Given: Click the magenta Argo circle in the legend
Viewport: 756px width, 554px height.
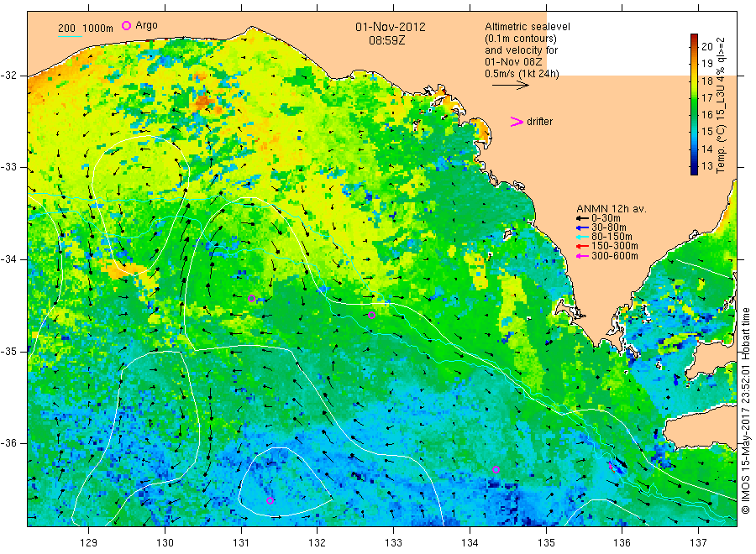Looking at the screenshot, I should [126, 25].
